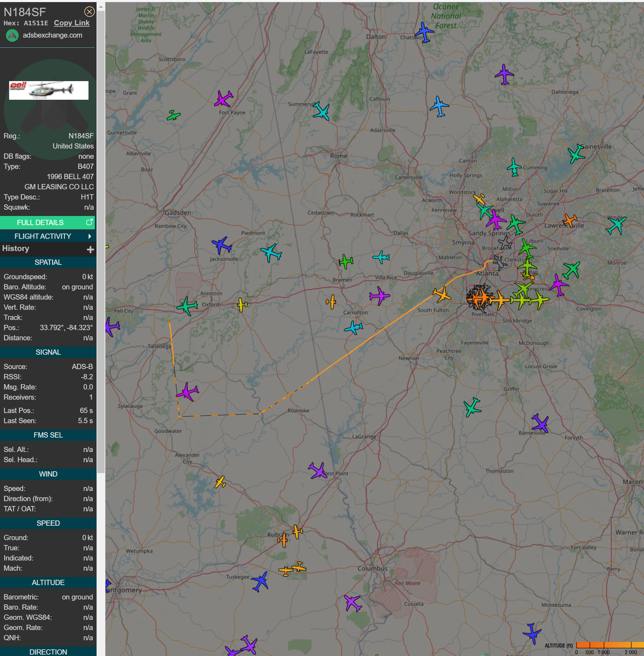Select green airplane west of Oxford
Screen dimensions: 644x656
click(188, 306)
